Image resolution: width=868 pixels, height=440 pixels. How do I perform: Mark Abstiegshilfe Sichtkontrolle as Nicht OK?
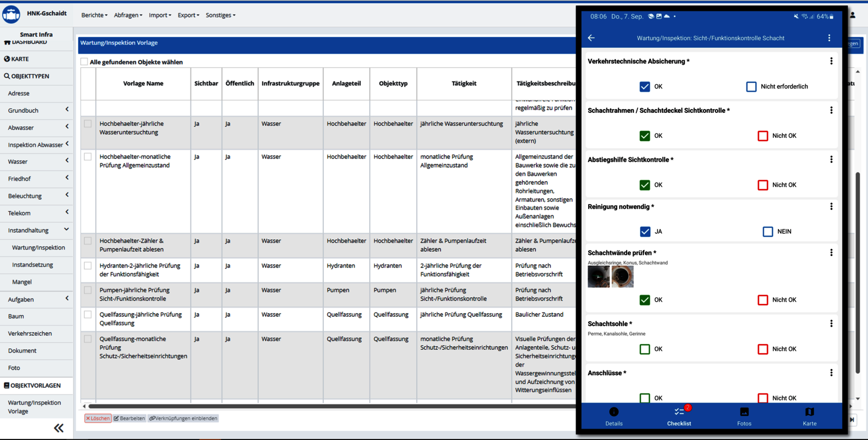pyautogui.click(x=763, y=185)
